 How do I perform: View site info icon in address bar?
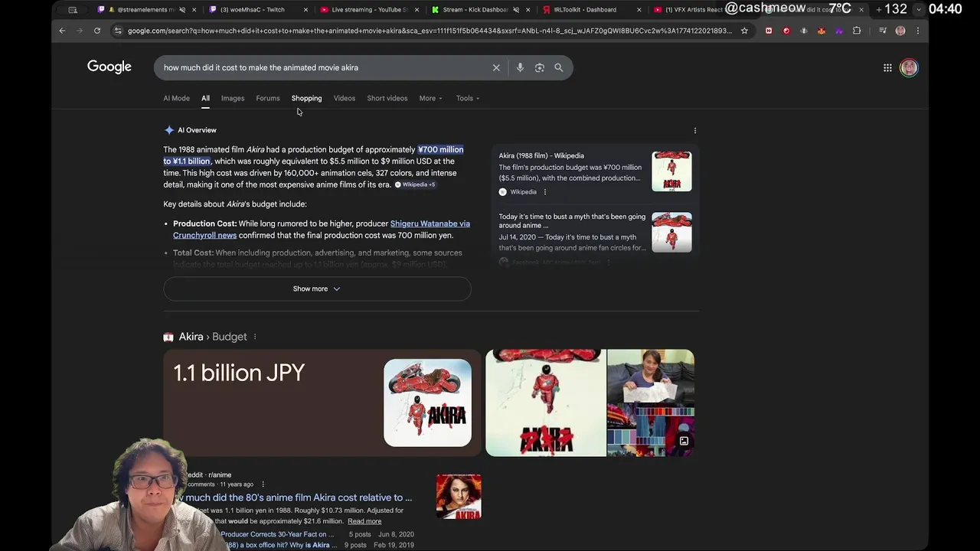117,31
